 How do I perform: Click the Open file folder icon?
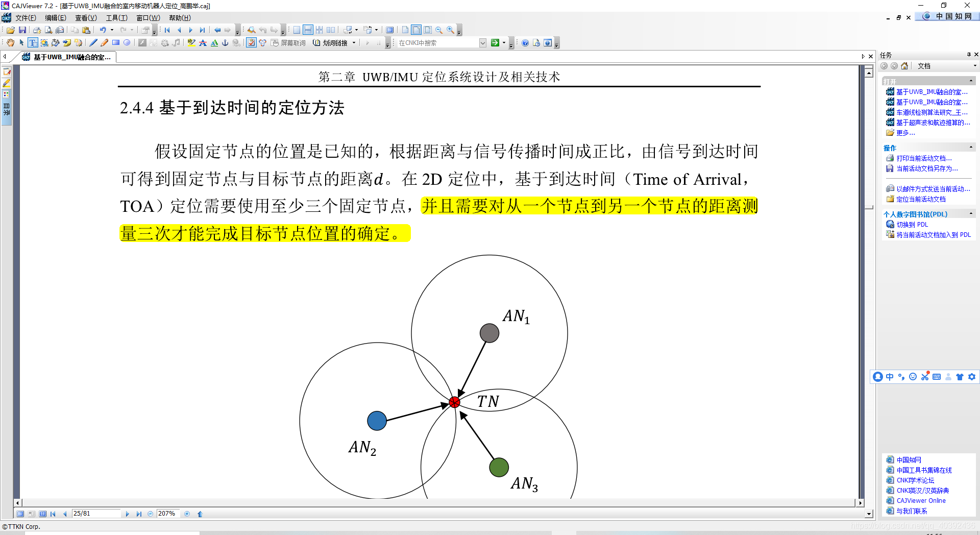click(10, 30)
